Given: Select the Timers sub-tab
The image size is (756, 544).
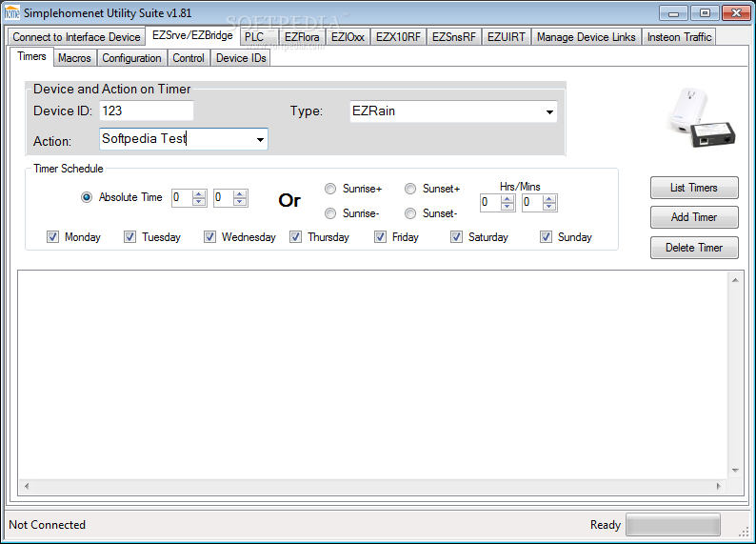Looking at the screenshot, I should [31, 56].
